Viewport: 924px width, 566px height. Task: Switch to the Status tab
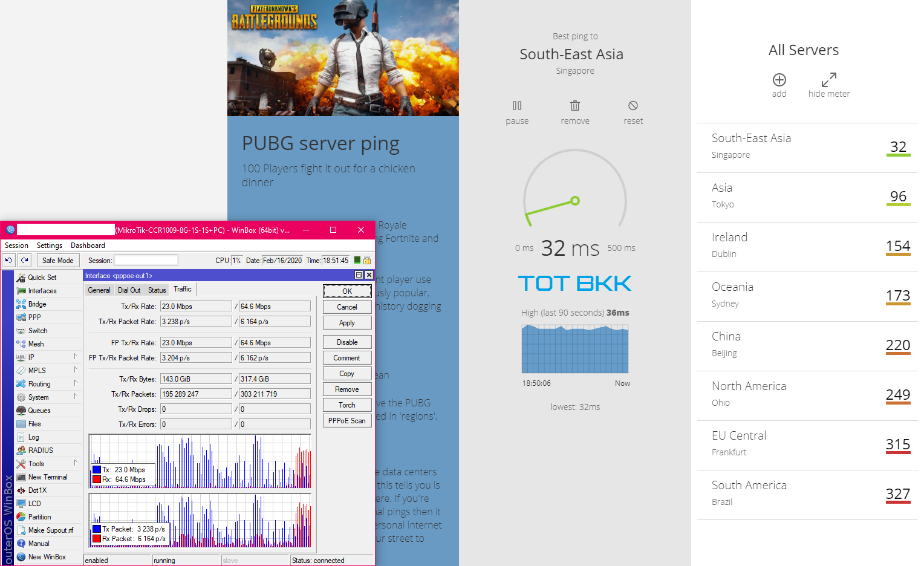pos(157,290)
